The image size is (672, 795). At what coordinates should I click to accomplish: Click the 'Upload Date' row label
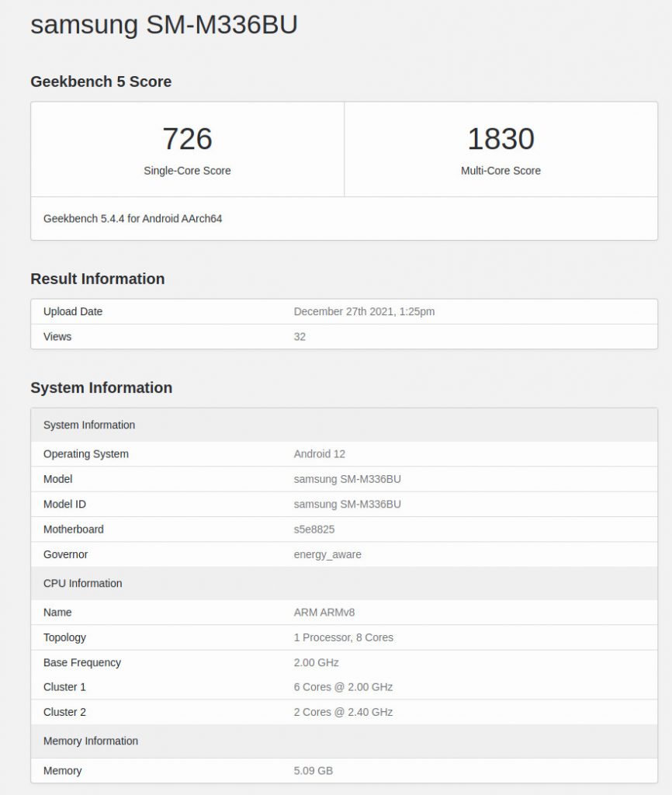[73, 311]
